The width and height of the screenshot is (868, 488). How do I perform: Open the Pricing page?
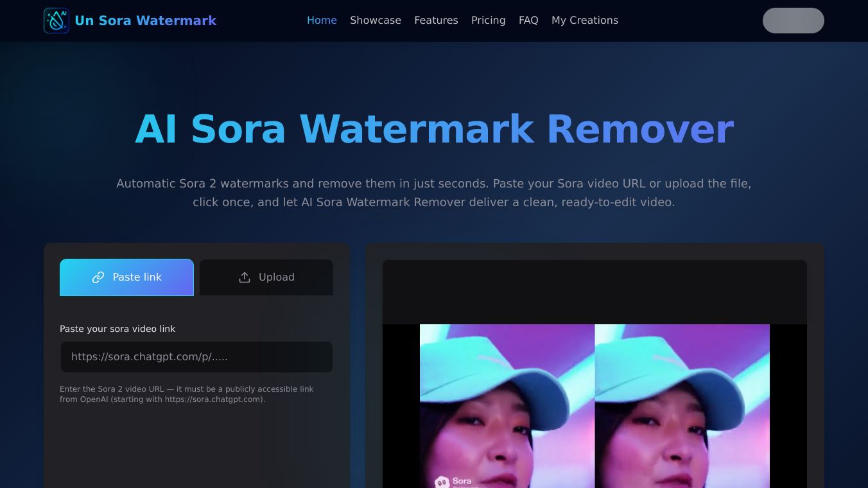pyautogui.click(x=489, y=20)
